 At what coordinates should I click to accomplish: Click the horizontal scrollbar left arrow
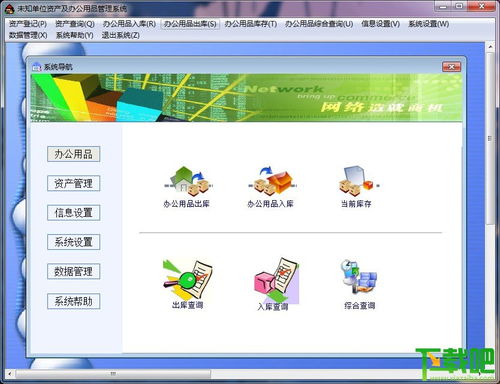coord(10,374)
